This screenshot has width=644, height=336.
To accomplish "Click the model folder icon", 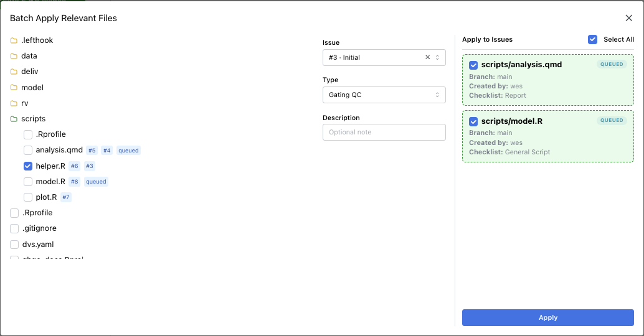I will (14, 88).
